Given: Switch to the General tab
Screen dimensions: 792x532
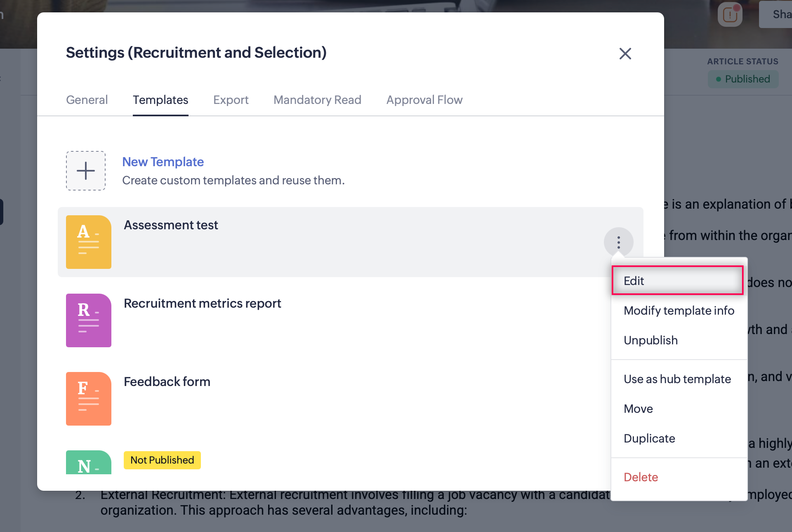Looking at the screenshot, I should pyautogui.click(x=87, y=100).
